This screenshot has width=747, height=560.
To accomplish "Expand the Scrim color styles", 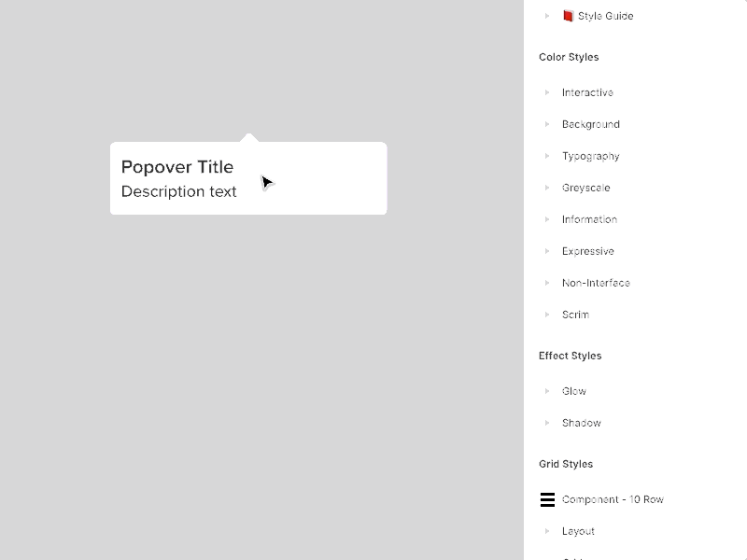I will [548, 315].
